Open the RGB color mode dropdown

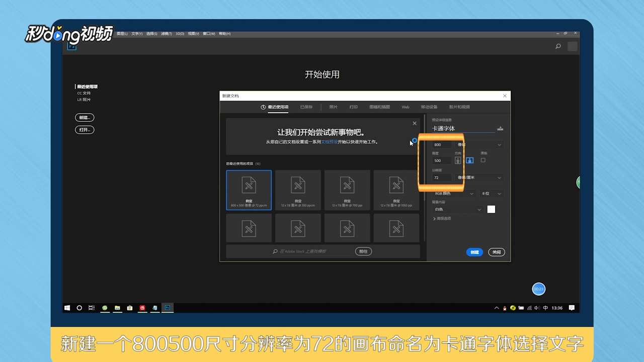(x=453, y=194)
